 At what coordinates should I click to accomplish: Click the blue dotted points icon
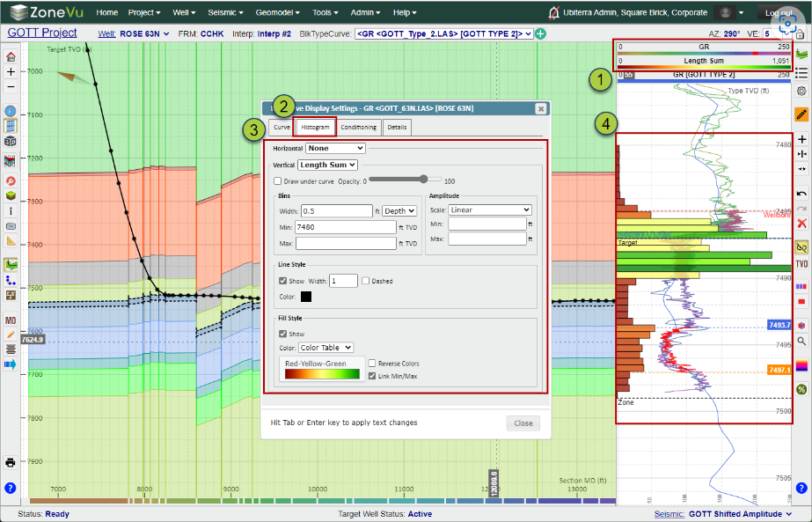[11, 280]
